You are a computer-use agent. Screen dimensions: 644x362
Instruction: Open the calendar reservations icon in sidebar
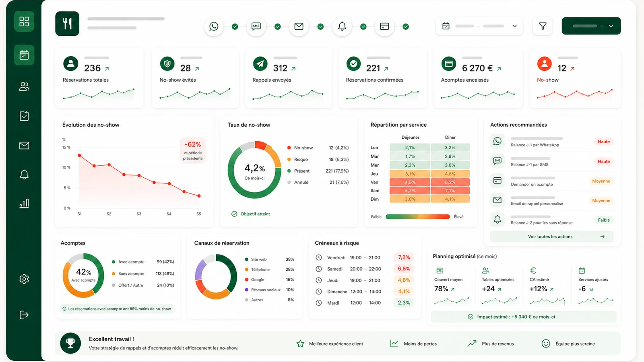coord(24,55)
